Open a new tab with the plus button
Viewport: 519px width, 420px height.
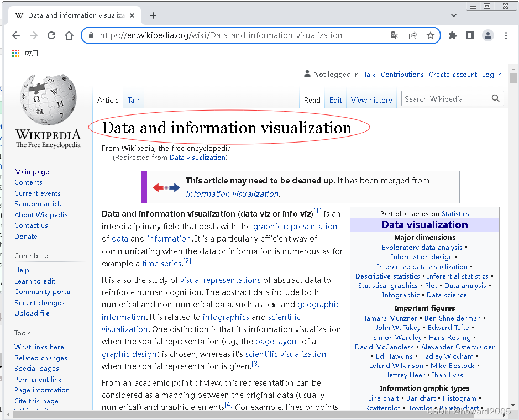(x=153, y=15)
